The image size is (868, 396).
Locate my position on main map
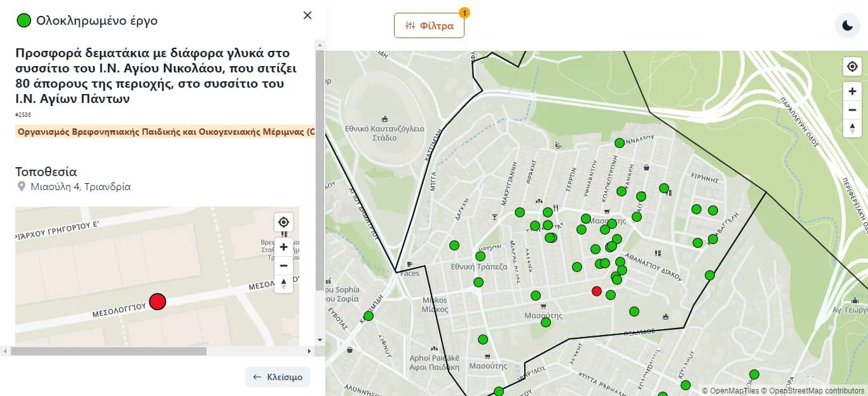point(852,66)
